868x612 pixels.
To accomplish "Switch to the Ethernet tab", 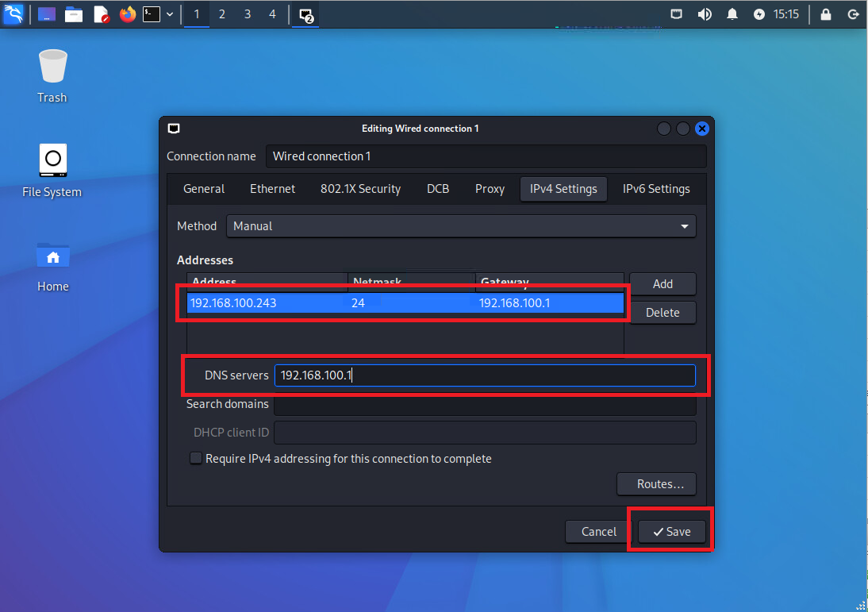I will [x=272, y=189].
